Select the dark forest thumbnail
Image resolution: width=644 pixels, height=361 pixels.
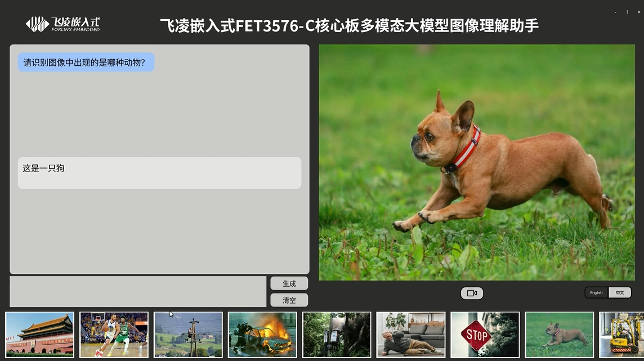coord(337,335)
